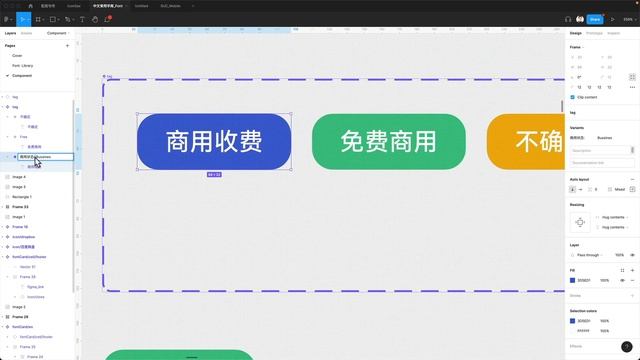Viewport: 640px width, 360px height.
Task: Switch to the Inspect tab
Action: coord(613,33)
